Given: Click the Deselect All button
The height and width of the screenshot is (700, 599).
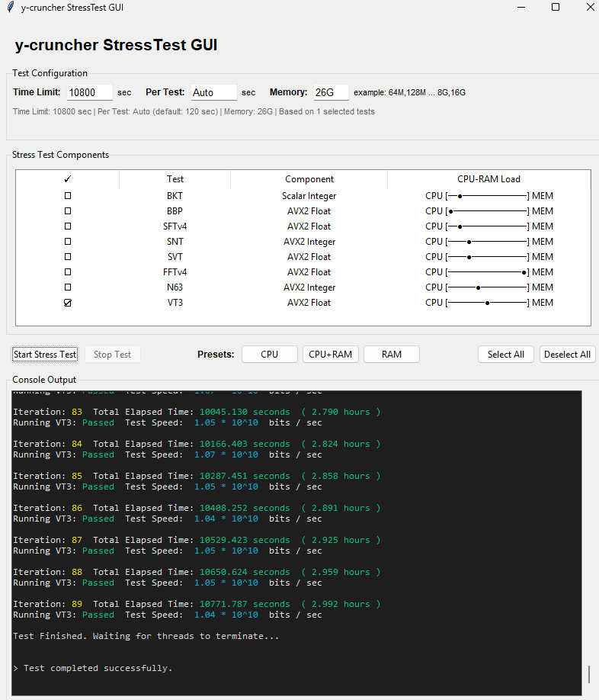Looking at the screenshot, I should 567,355.
